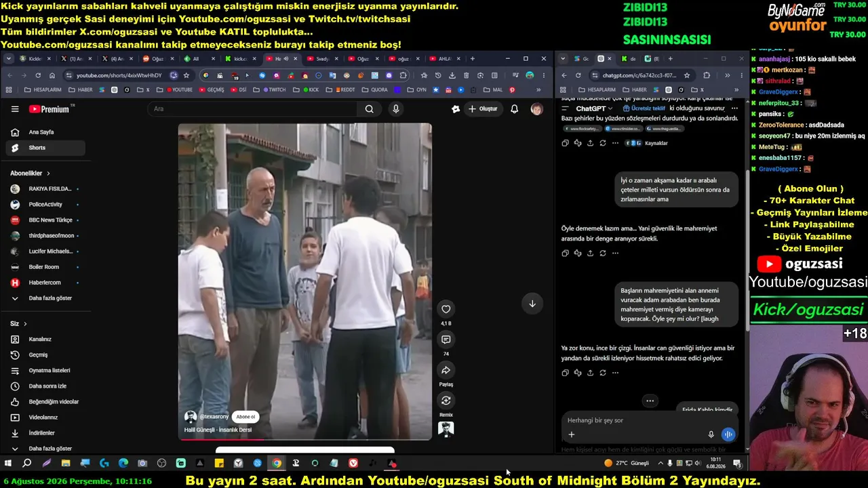868x488 pixels.
Task: Reload the YouTube browser page
Action: [x=38, y=75]
